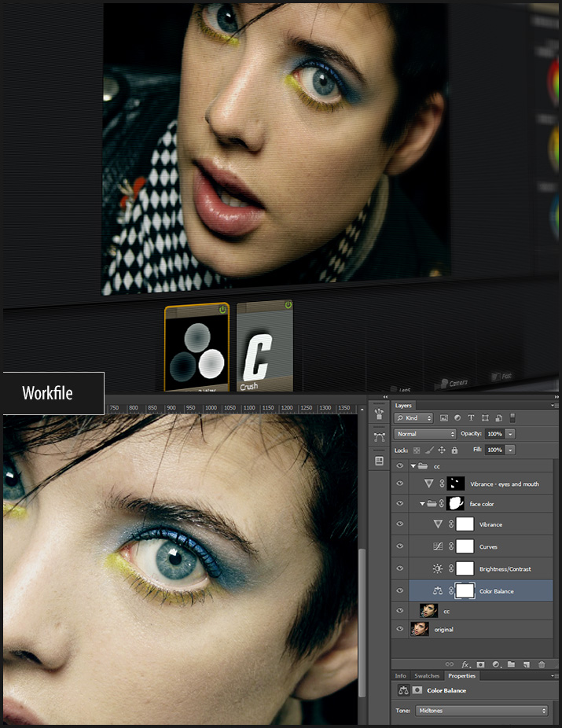562x728 pixels.
Task: Toggle visibility of the original layer
Action: click(400, 629)
